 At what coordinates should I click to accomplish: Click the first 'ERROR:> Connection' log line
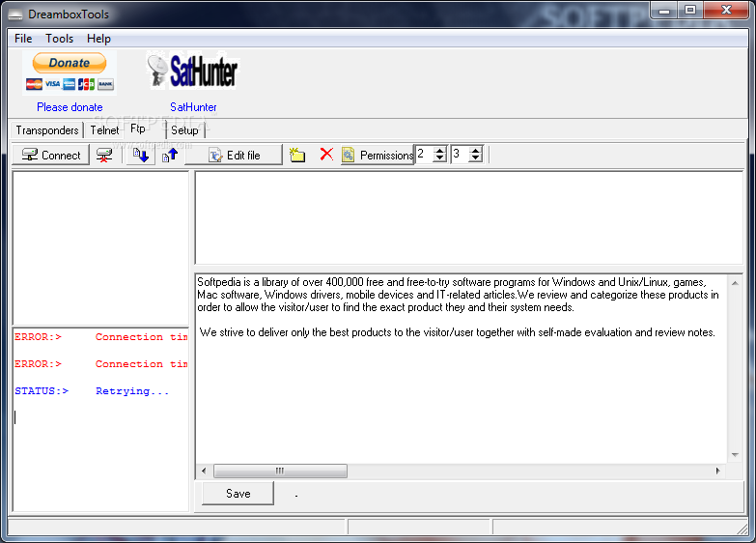[100, 337]
